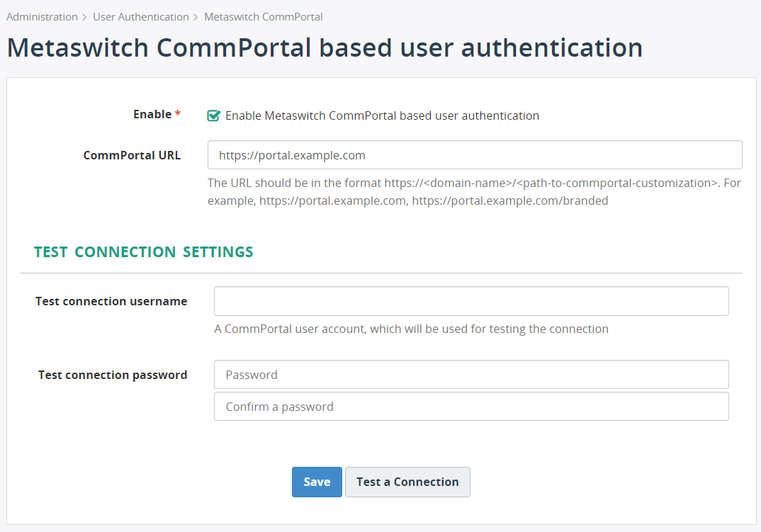Open the Administration breadcrumb link
This screenshot has width=761, height=532.
tap(42, 16)
